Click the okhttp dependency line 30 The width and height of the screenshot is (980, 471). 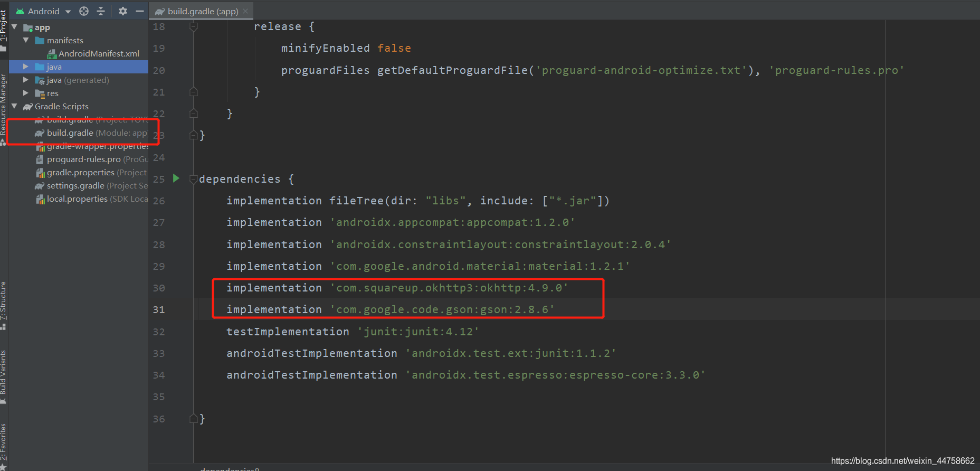click(x=397, y=288)
